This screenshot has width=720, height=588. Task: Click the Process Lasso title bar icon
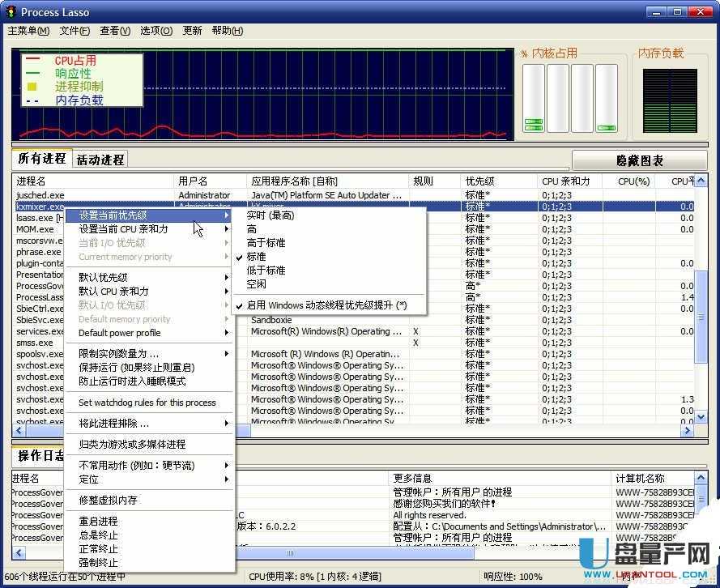point(11,12)
